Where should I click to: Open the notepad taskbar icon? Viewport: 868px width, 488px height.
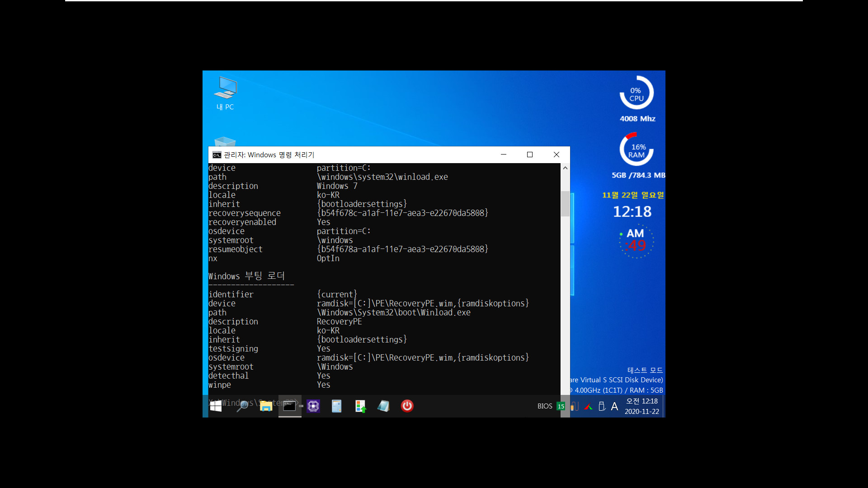tap(383, 406)
